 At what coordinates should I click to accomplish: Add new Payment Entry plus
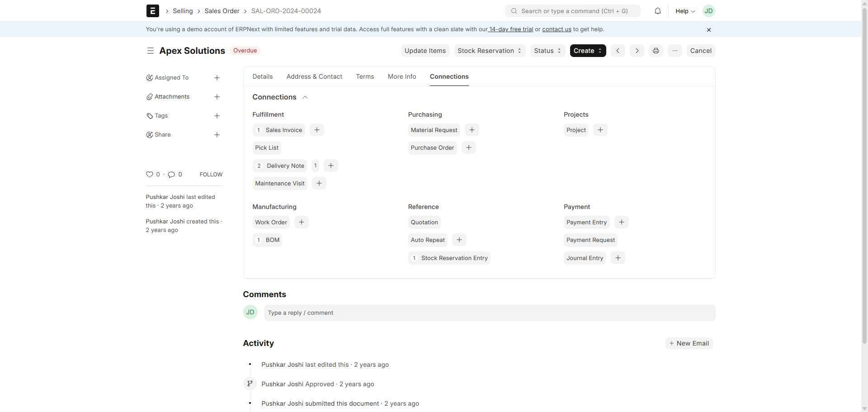622,222
